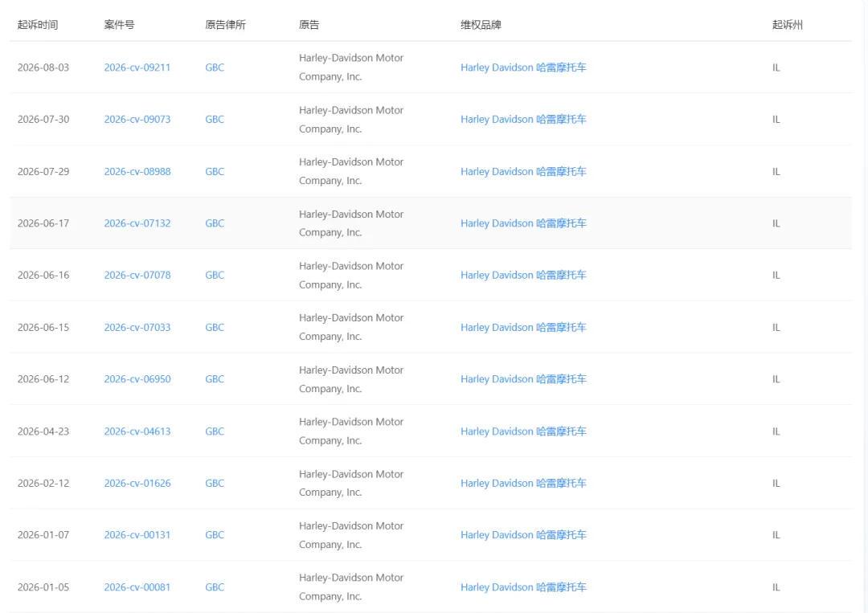The height and width of the screenshot is (613, 868).
Task: Click plaintiff name in 2026-cv-09211 row
Action: (351, 67)
